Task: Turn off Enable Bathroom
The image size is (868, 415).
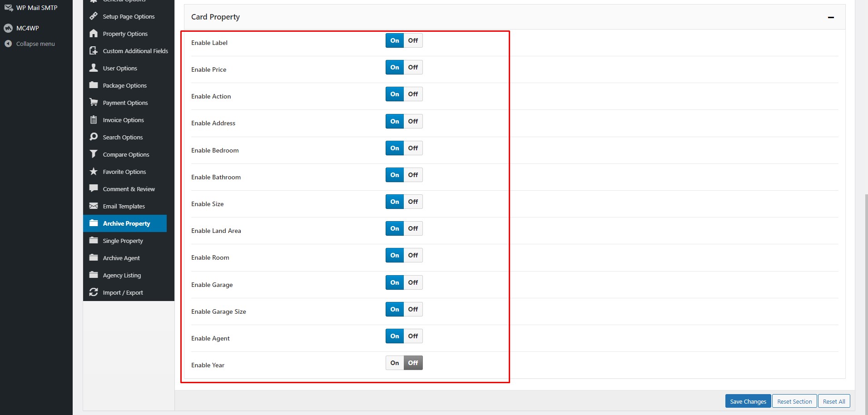Action: coord(413,175)
